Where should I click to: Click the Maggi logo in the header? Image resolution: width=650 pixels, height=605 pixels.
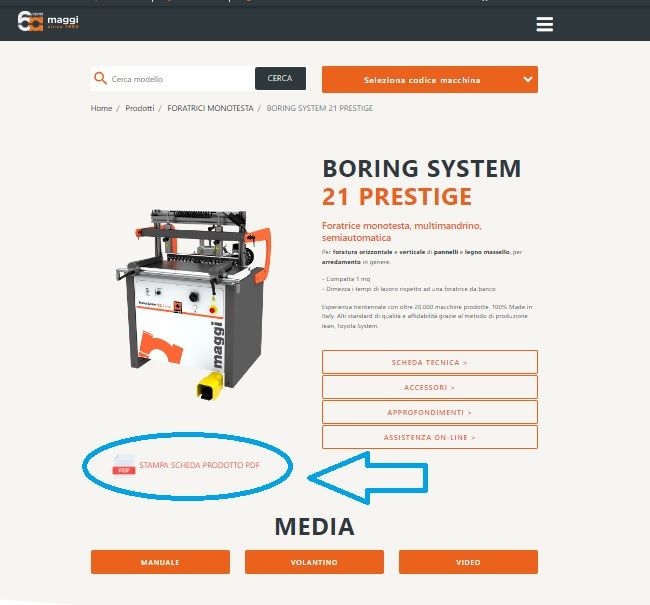48,21
